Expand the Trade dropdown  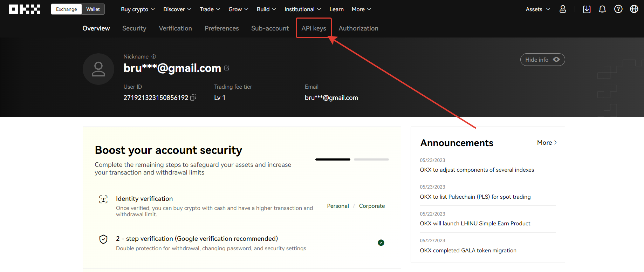tap(210, 9)
